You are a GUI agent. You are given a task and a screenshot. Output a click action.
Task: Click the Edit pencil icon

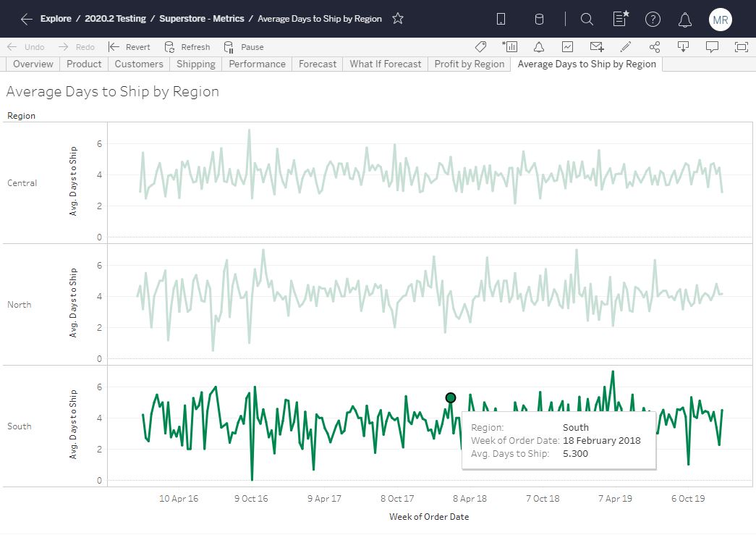pyautogui.click(x=626, y=47)
